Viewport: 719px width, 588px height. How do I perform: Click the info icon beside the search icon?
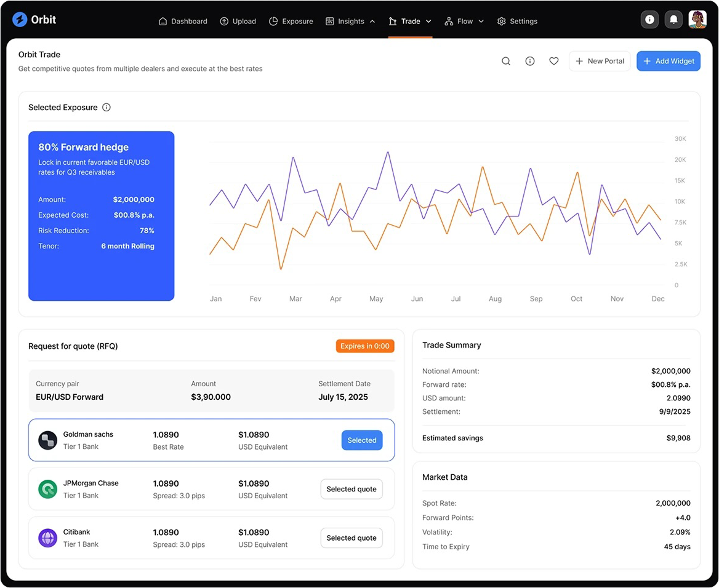click(x=530, y=62)
